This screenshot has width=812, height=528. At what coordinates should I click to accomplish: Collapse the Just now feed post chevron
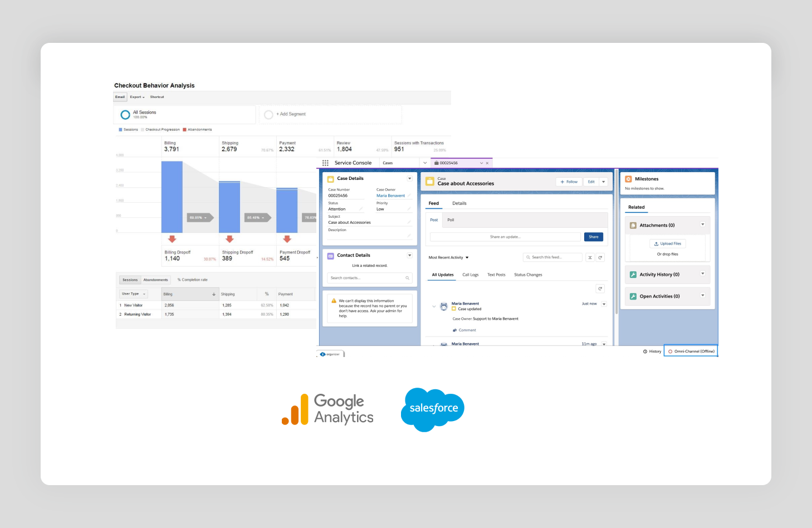tap(434, 306)
